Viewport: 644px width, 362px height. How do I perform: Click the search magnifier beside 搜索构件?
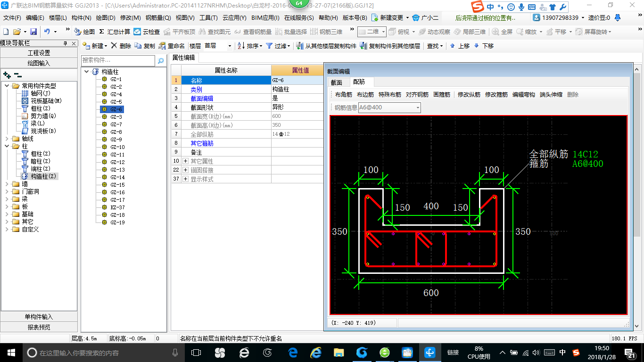pos(161,60)
